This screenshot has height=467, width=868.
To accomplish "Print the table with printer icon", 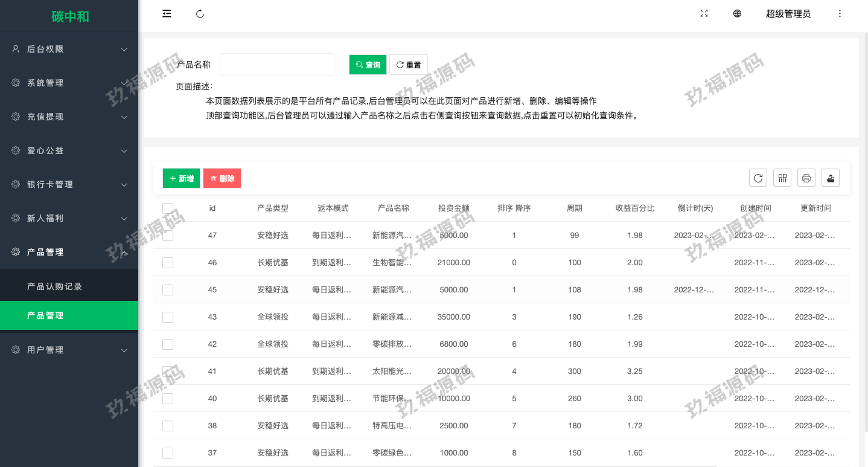I will pyautogui.click(x=806, y=178).
